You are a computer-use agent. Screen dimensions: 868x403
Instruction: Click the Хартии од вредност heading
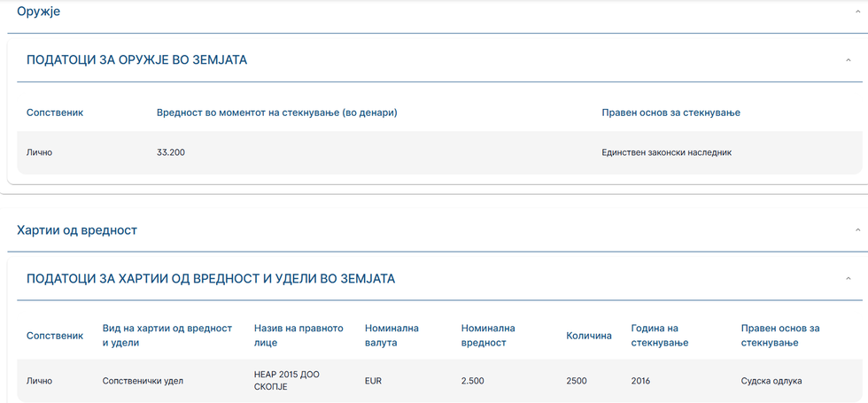click(77, 230)
